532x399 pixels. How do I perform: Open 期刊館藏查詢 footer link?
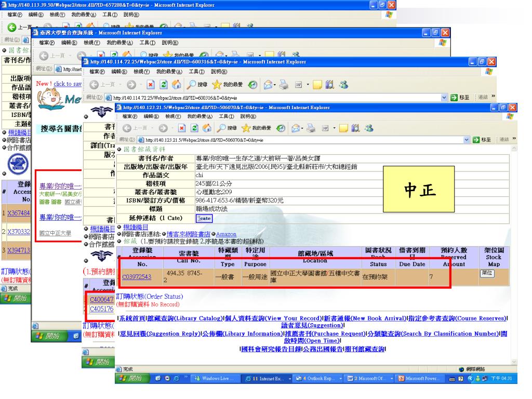365,349
